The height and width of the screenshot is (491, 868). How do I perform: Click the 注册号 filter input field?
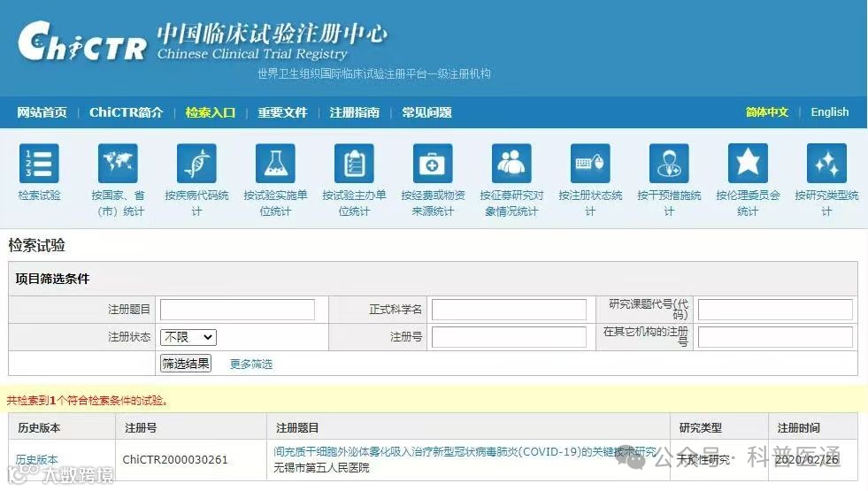coord(509,336)
